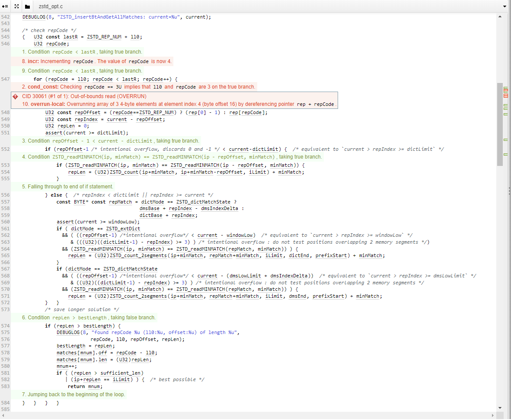
Task: Open the file selector dropdown arrow at top right
Action: [x=505, y=6]
